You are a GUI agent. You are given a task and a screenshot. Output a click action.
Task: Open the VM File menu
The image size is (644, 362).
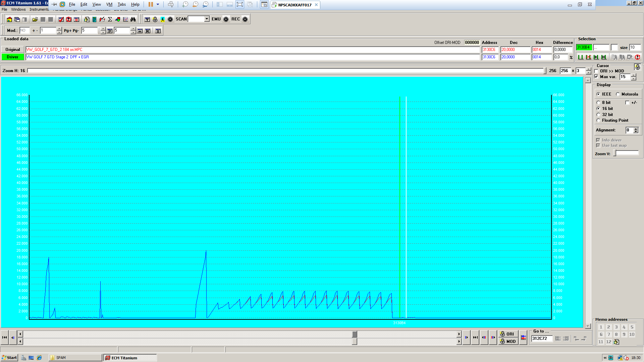pyautogui.click(x=72, y=4)
